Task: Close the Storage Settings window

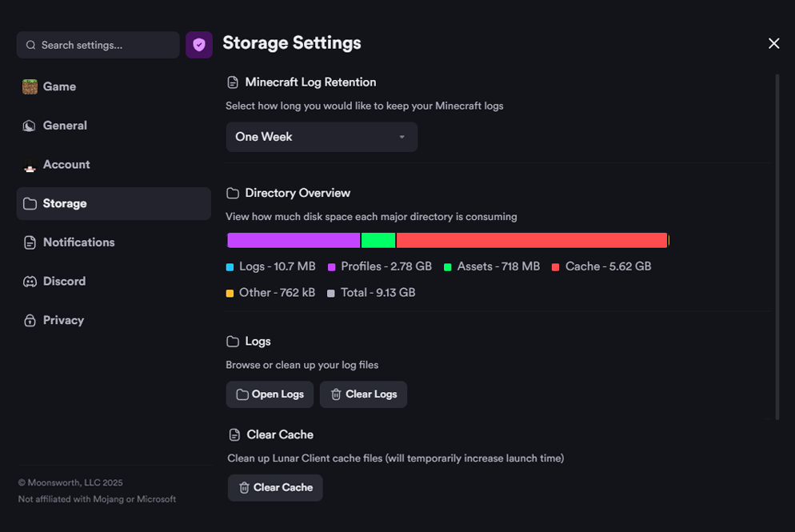Action: click(x=773, y=44)
